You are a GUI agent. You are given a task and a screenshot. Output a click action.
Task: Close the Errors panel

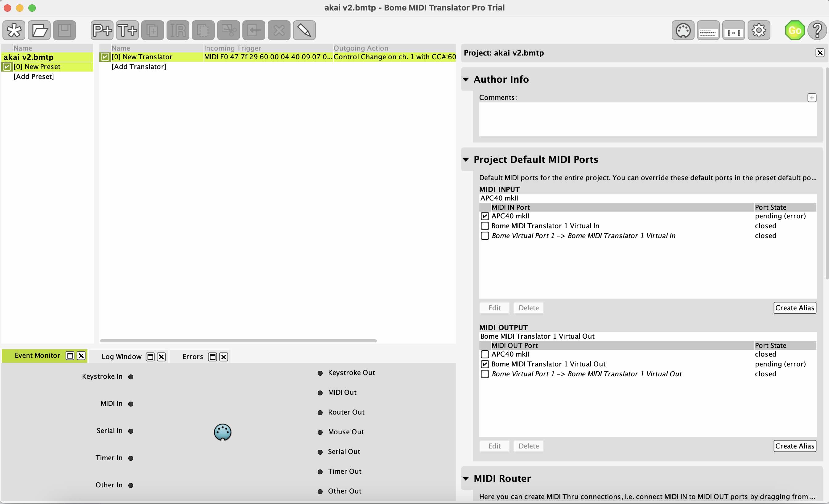tap(223, 357)
